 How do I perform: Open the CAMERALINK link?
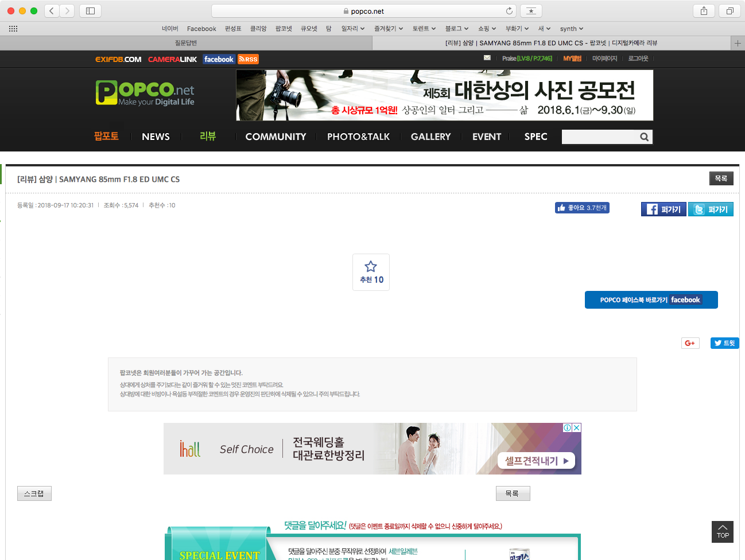[x=172, y=59]
